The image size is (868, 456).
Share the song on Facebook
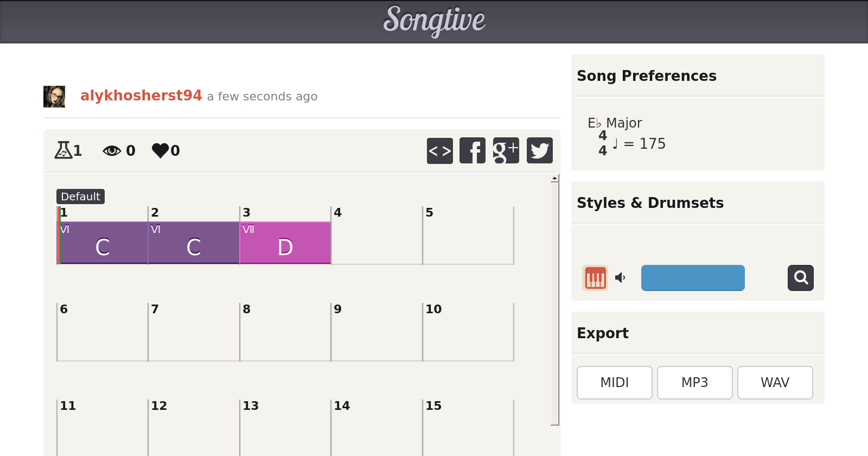pyautogui.click(x=473, y=150)
